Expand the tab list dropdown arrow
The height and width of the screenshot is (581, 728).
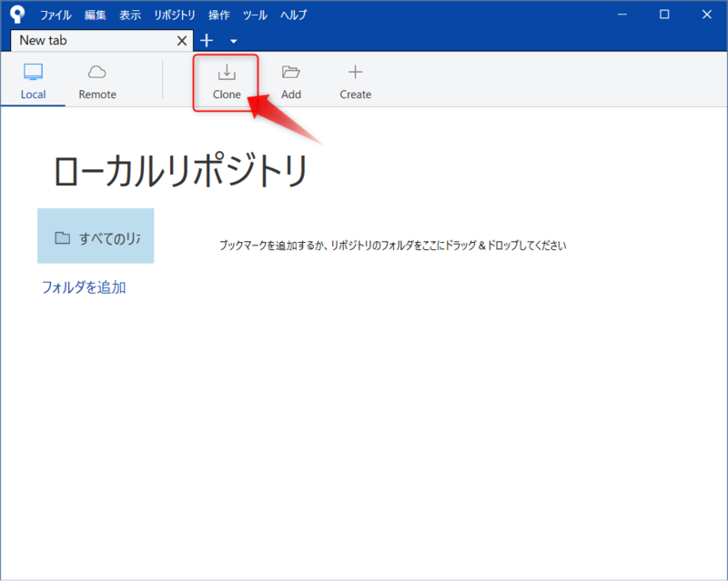click(234, 41)
